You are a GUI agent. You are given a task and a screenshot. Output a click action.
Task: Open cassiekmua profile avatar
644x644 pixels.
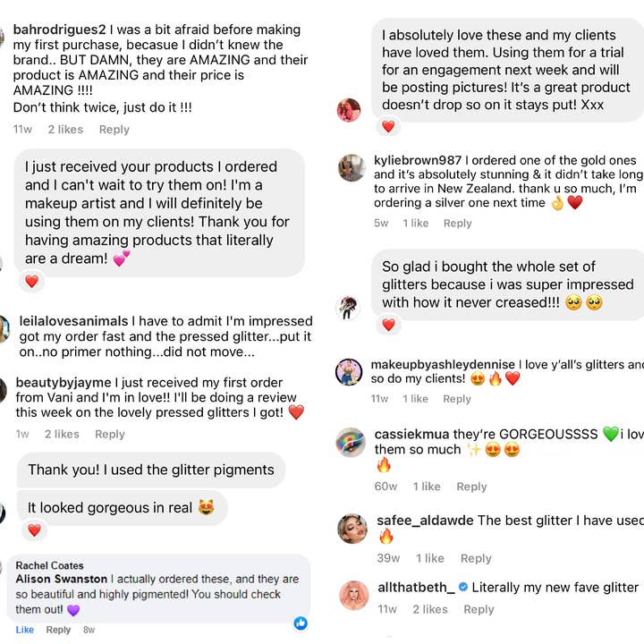coord(351,443)
